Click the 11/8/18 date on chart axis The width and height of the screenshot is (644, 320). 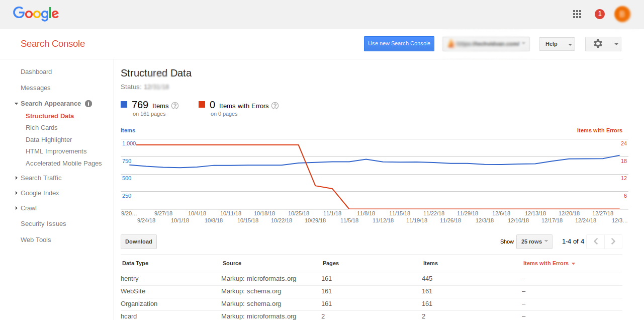click(365, 213)
